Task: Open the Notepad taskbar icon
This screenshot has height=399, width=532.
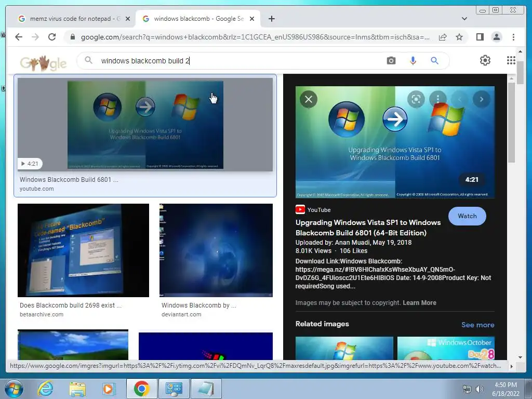Action: (x=206, y=389)
